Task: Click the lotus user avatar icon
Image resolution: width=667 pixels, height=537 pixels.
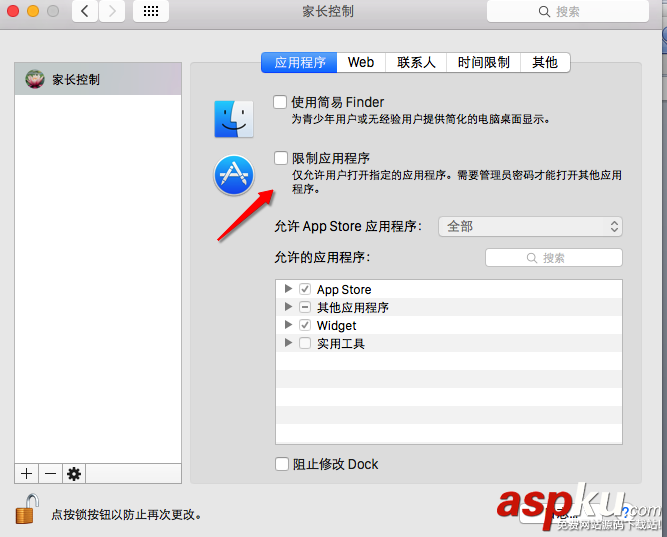Action: coord(35,79)
